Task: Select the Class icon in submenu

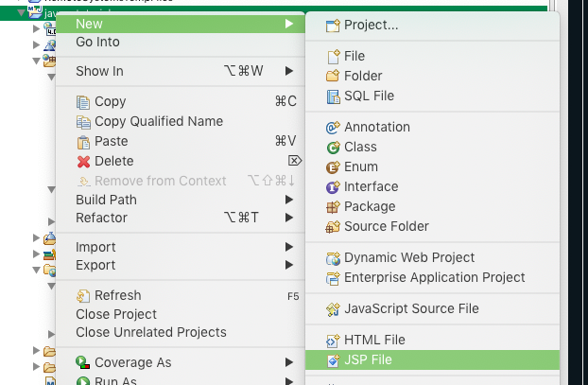Action: (332, 148)
